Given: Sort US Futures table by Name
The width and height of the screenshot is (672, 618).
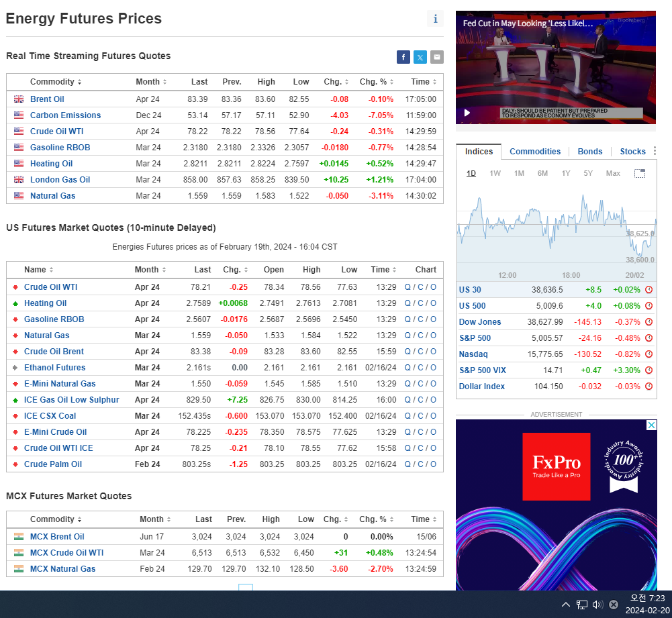Looking at the screenshot, I should coord(38,270).
